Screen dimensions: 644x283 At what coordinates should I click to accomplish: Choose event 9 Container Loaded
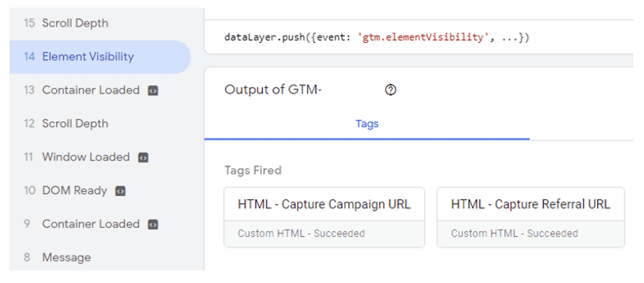(x=91, y=224)
